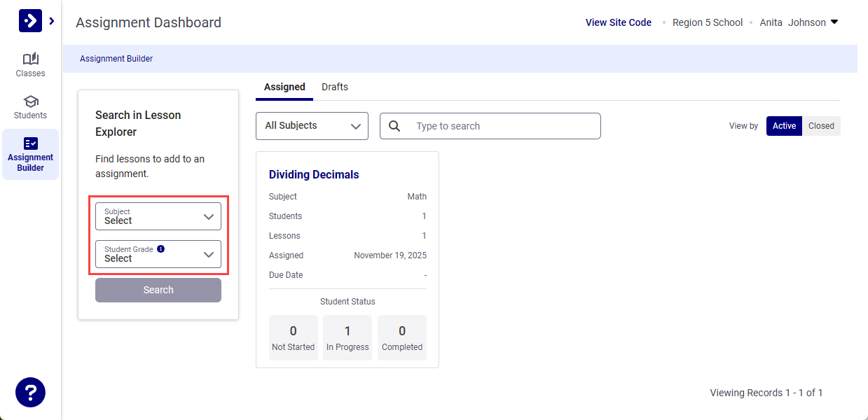
Task: Select the Assignment Builder sidebar icon
Action: pos(30,154)
